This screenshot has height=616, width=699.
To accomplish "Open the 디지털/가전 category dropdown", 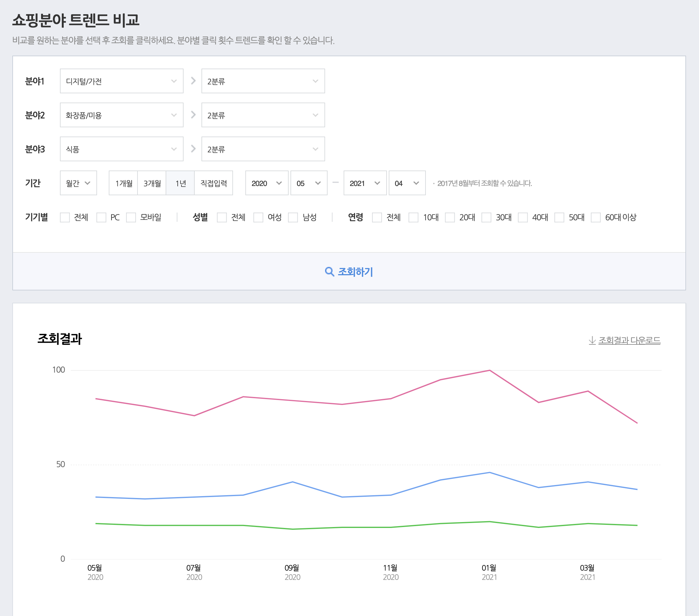I will (x=121, y=81).
